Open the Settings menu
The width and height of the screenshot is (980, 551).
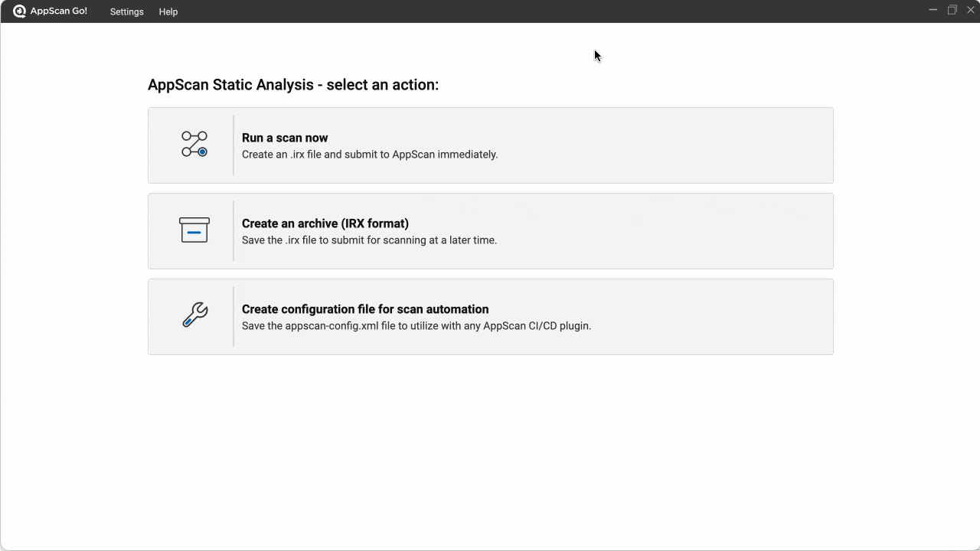tap(126, 11)
